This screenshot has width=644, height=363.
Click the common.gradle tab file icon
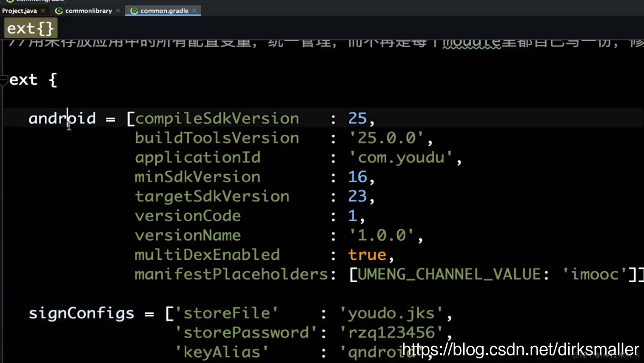click(x=134, y=11)
